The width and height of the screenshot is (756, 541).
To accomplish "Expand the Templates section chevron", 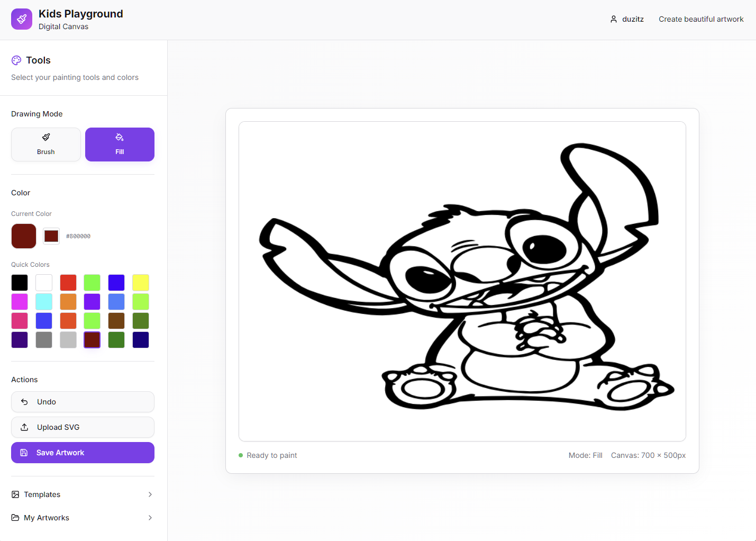I will coord(150,494).
